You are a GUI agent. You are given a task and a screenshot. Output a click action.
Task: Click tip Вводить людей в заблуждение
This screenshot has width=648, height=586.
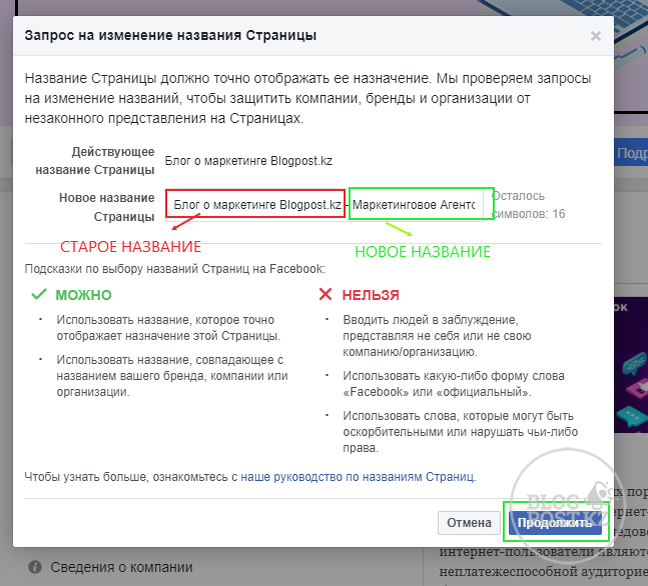click(437, 336)
